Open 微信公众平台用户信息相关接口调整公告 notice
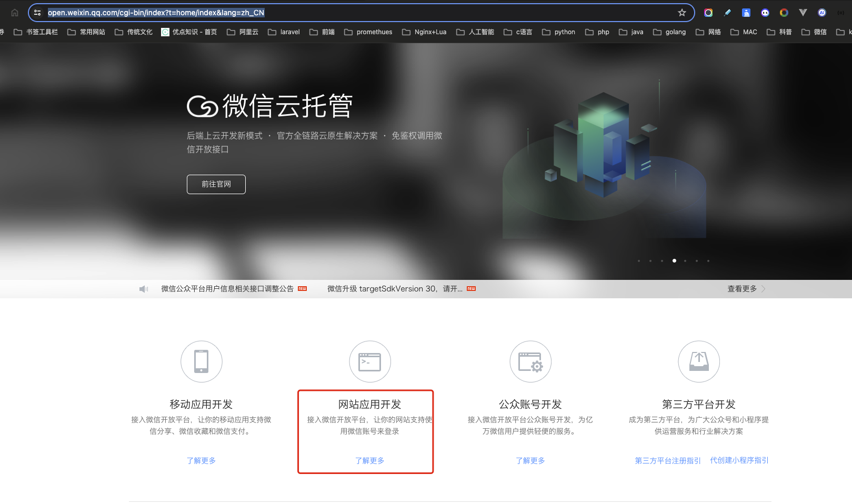The height and width of the screenshot is (504, 852). (227, 289)
